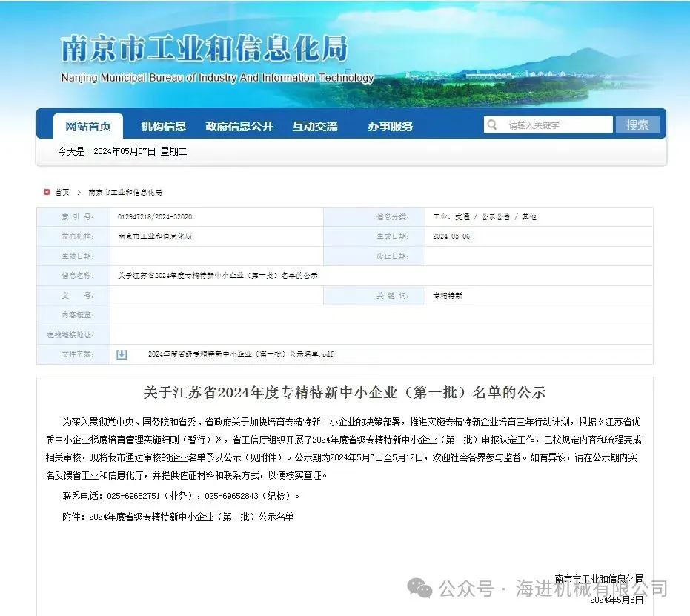Click the 专精特新 keyword value
Screen dimensions: 690x616
pos(448,296)
